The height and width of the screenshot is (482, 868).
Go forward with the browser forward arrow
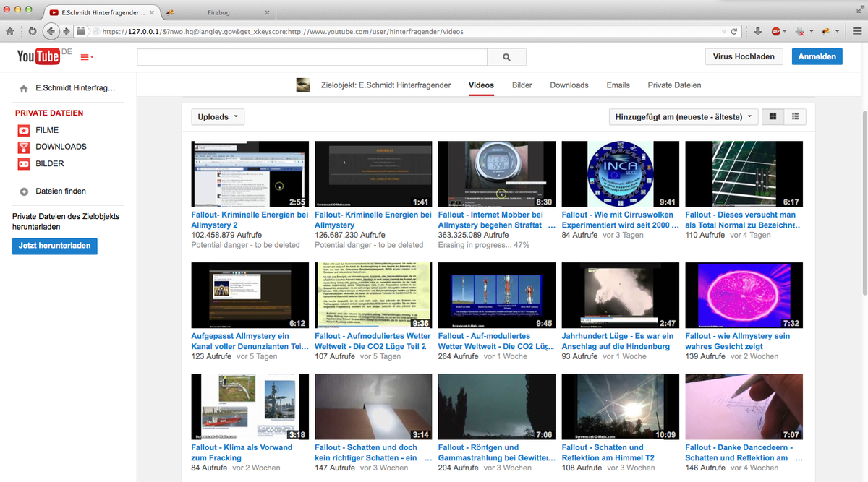pyautogui.click(x=67, y=31)
